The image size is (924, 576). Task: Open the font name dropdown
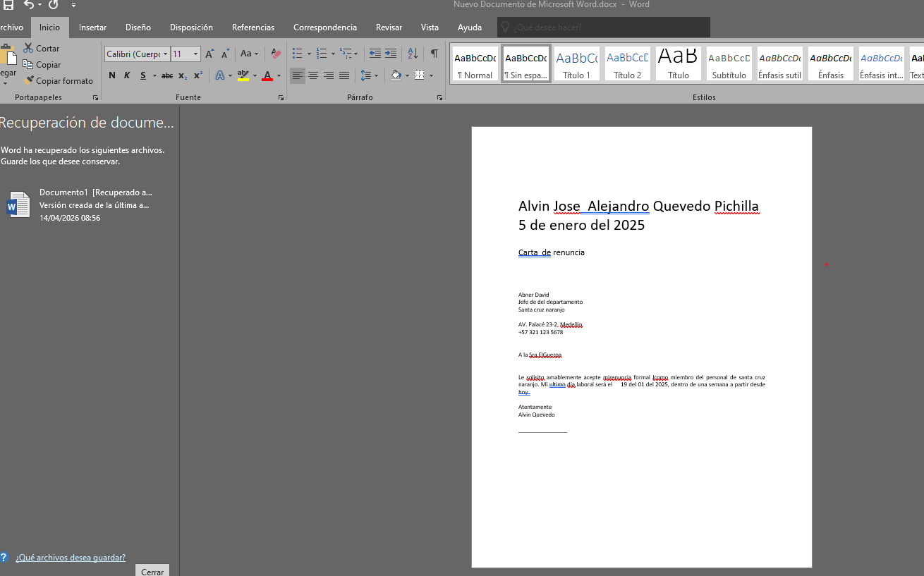(166, 54)
